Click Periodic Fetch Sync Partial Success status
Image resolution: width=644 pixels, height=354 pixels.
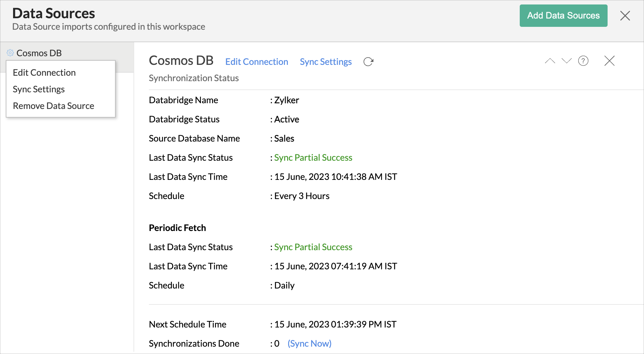coord(313,247)
